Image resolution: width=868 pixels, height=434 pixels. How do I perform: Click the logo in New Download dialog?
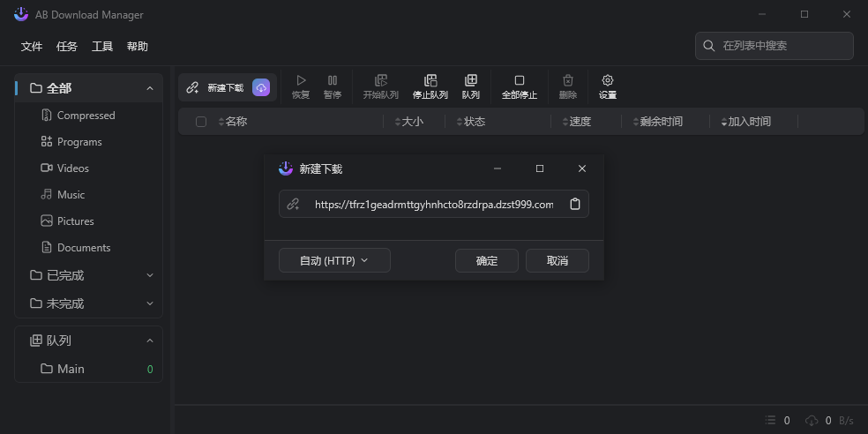point(286,168)
